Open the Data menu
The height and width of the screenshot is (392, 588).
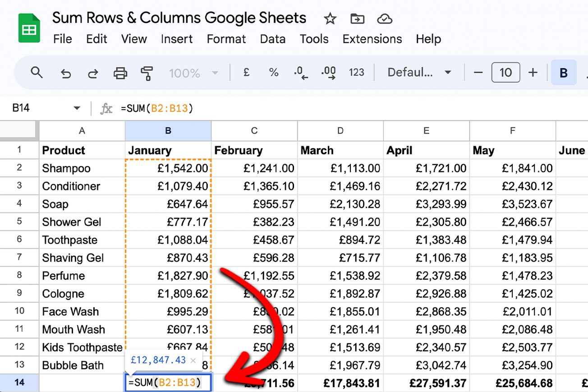272,39
